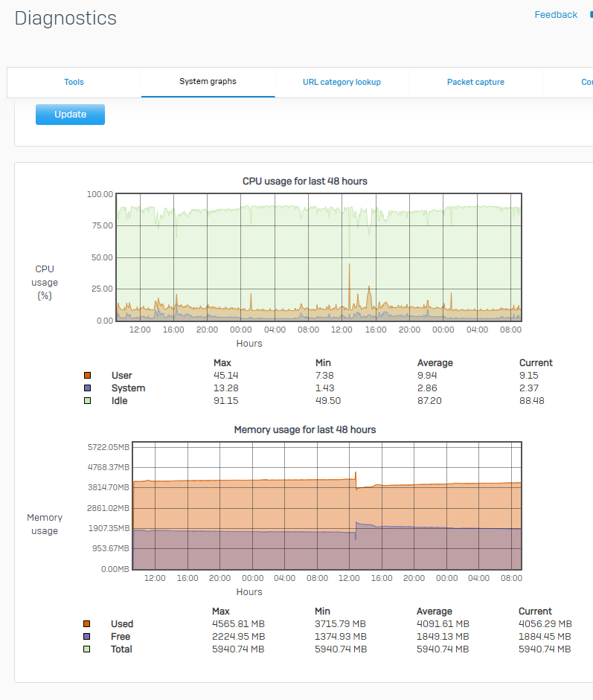The height and width of the screenshot is (700, 593).
Task: Click Free current value 1884.45 MB
Action: click(545, 636)
